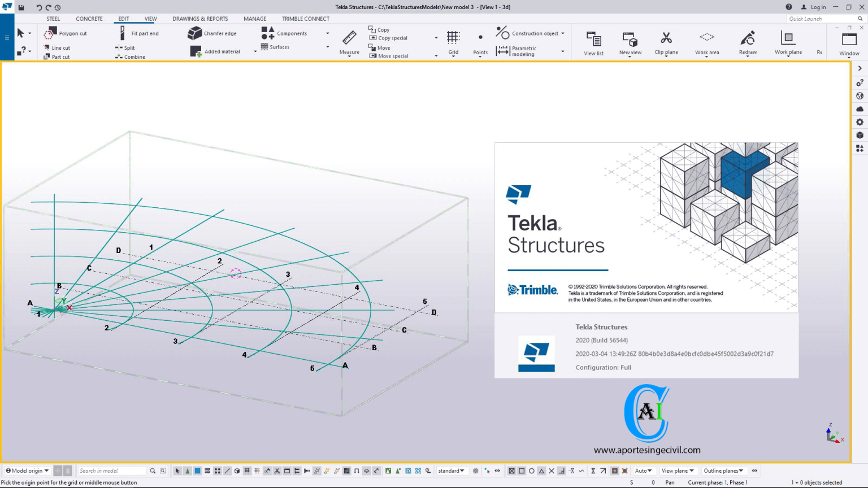The height and width of the screenshot is (488, 868).
Task: Open the Window command
Action: click(x=849, y=44)
